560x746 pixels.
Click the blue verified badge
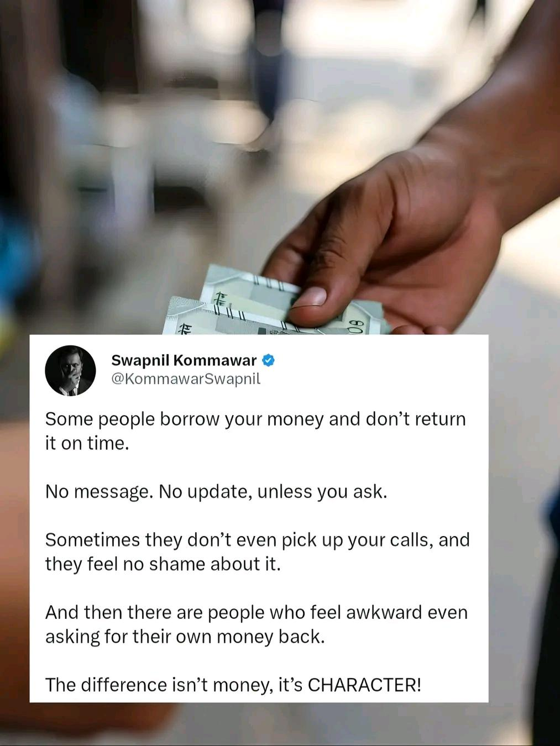click(x=268, y=360)
